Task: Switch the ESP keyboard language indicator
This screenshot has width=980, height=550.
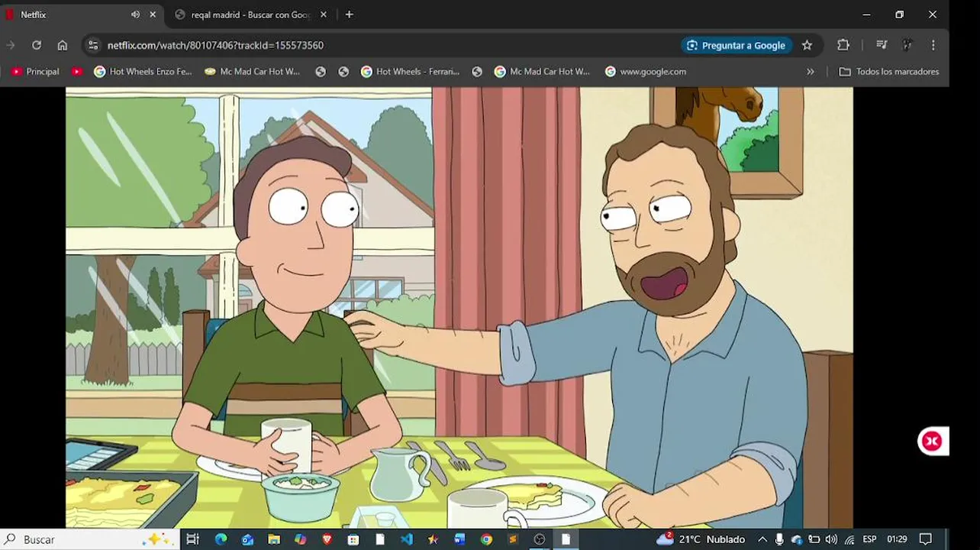Action: click(x=869, y=539)
